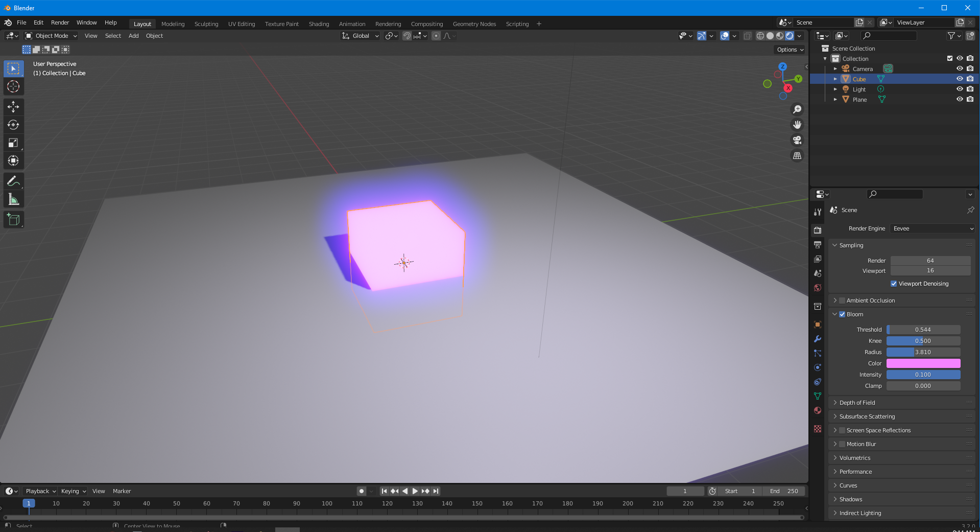
Task: Open the Object Mode dropdown
Action: tap(51, 36)
